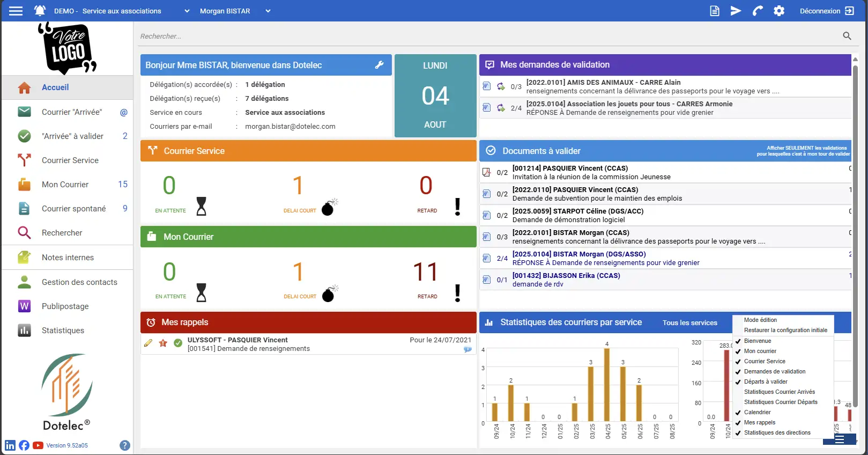Click the notification bell icon

tap(40, 11)
